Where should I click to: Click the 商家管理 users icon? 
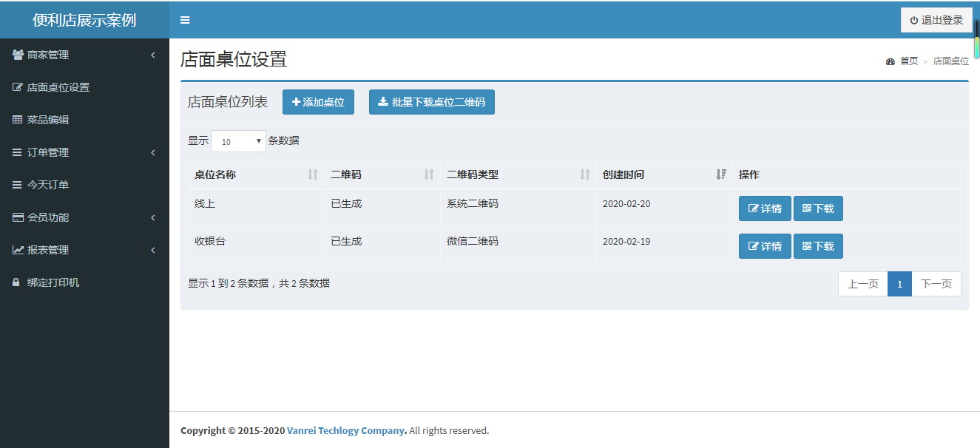point(18,55)
